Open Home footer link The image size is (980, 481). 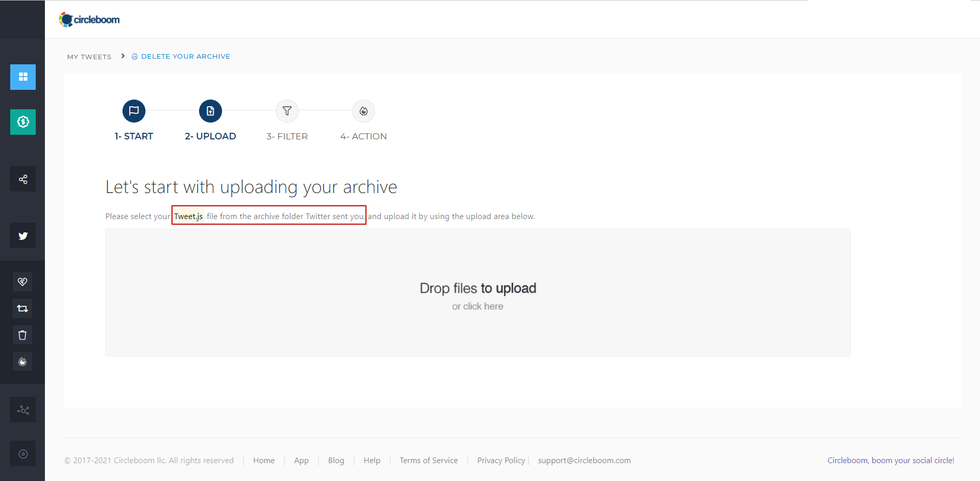coord(264,461)
